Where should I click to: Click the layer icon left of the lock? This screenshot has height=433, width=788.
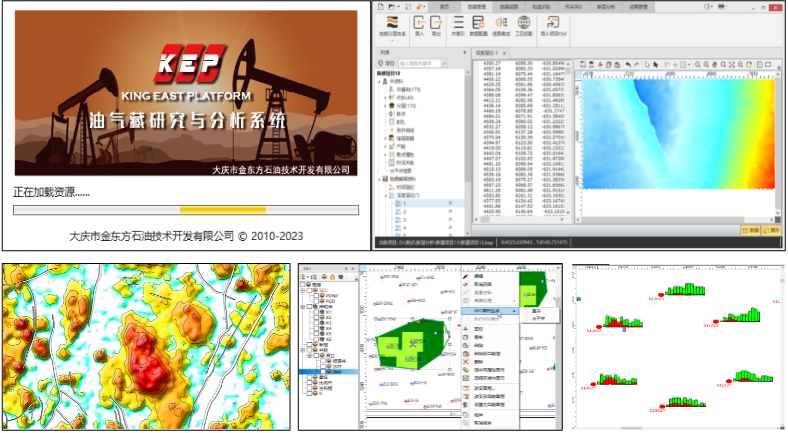(324, 277)
